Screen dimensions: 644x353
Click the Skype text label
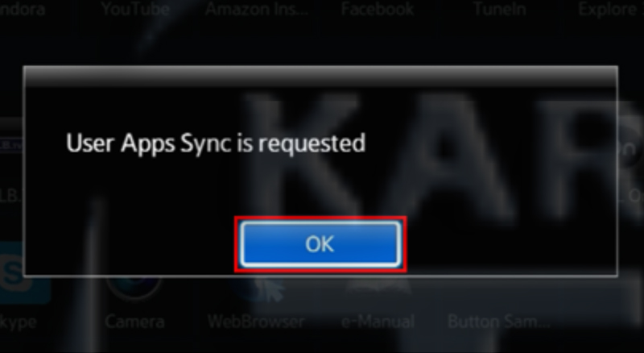(18, 322)
